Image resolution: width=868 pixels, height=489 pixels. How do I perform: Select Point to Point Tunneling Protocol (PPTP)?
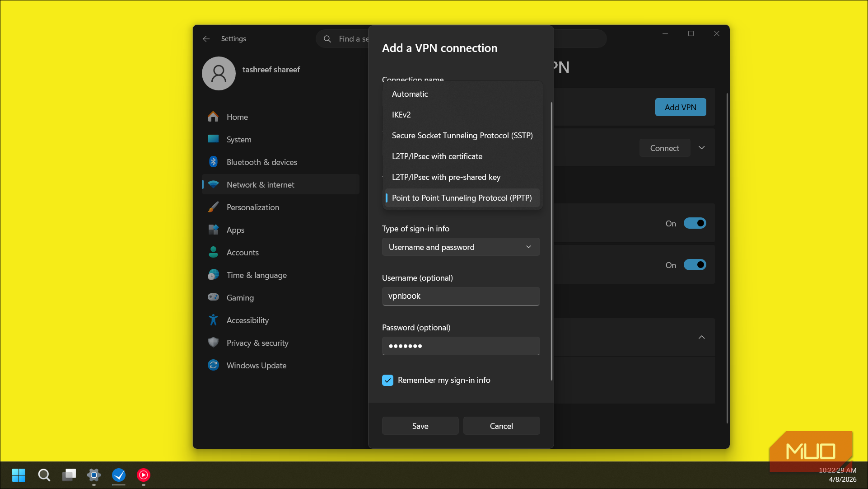pyautogui.click(x=462, y=198)
